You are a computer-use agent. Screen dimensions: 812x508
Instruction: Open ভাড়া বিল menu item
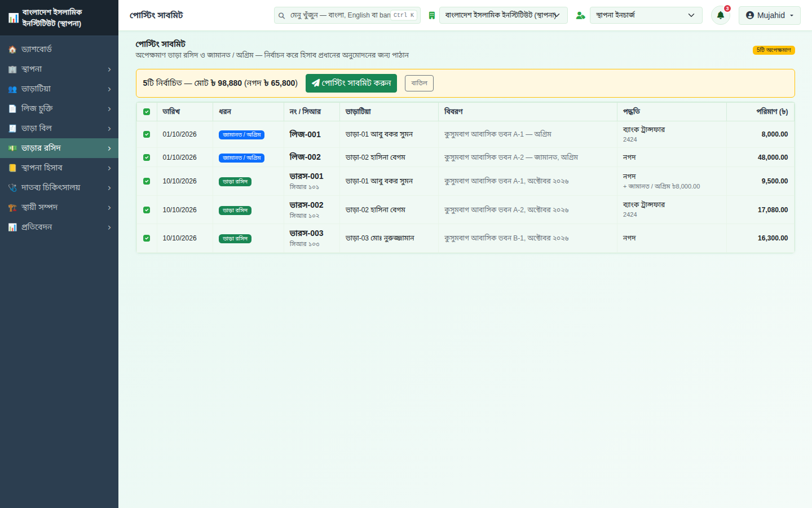[x=59, y=129]
